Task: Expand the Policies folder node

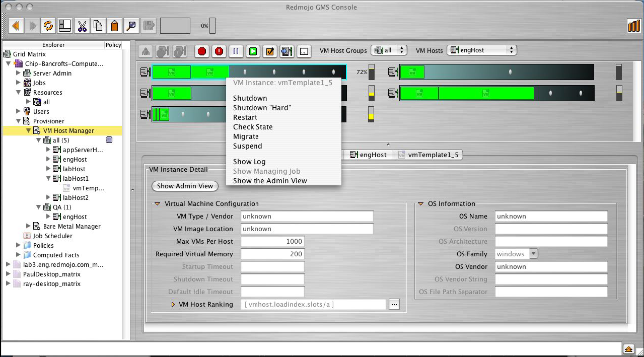Action: tap(18, 245)
